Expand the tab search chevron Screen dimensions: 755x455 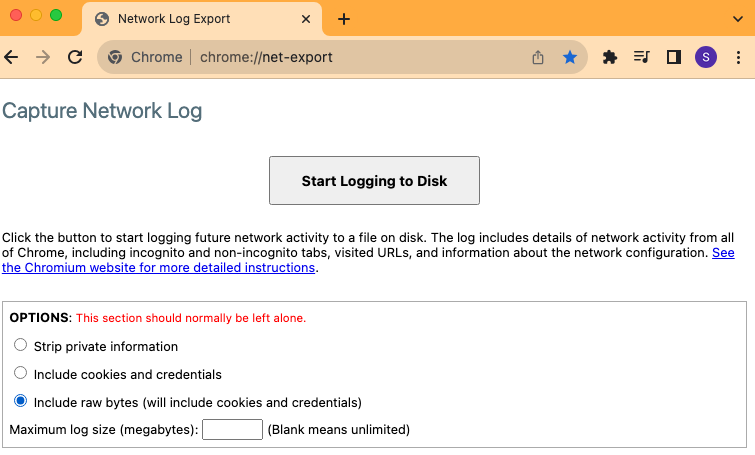[738, 19]
